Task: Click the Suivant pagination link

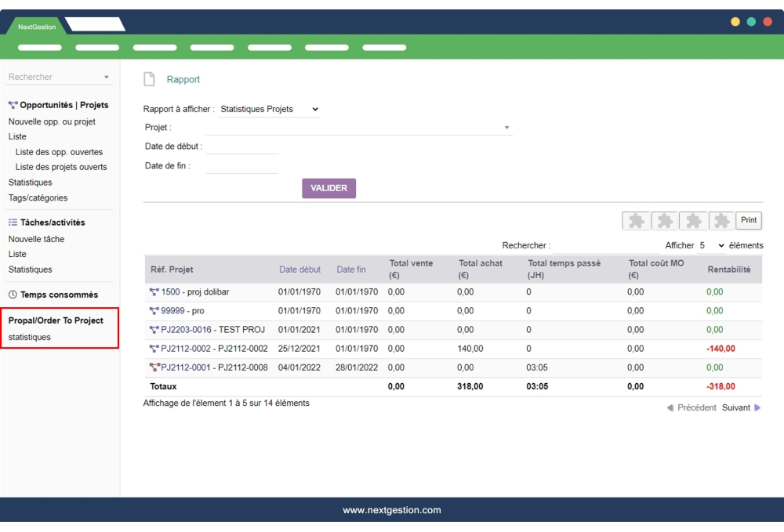Action: click(x=737, y=407)
